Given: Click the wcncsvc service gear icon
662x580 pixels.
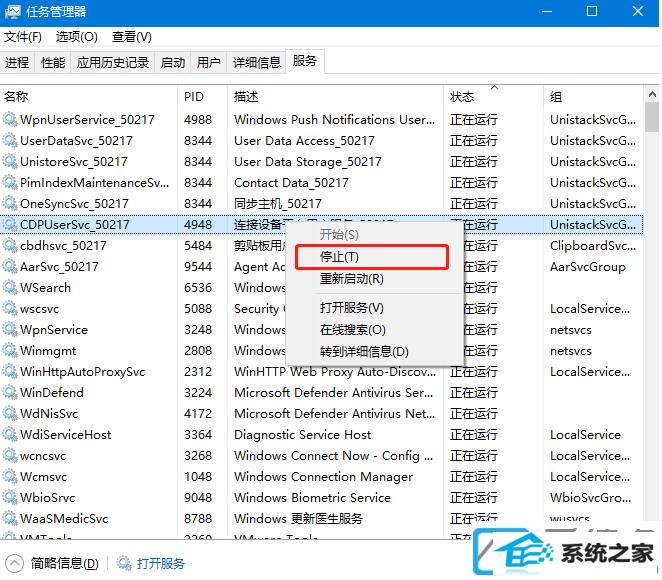Looking at the screenshot, I should 10,456.
